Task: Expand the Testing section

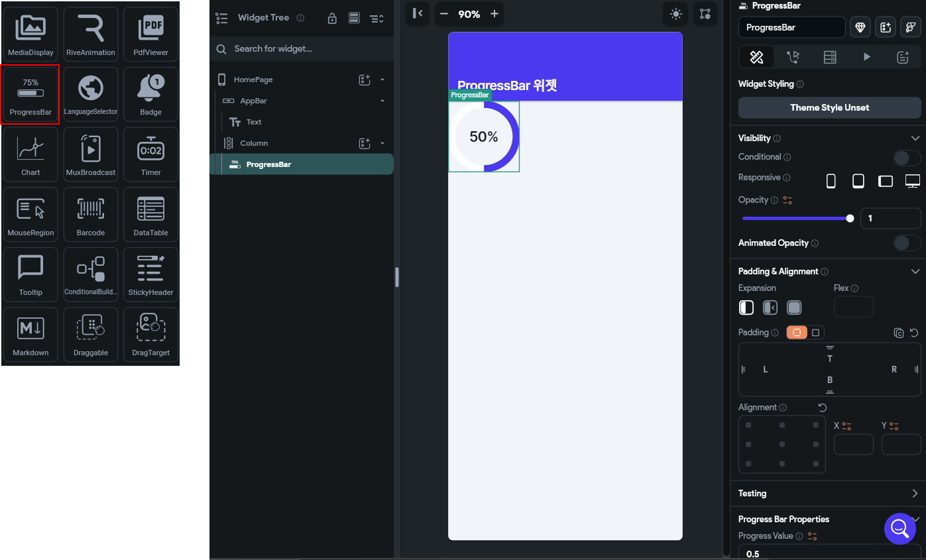Action: click(915, 493)
